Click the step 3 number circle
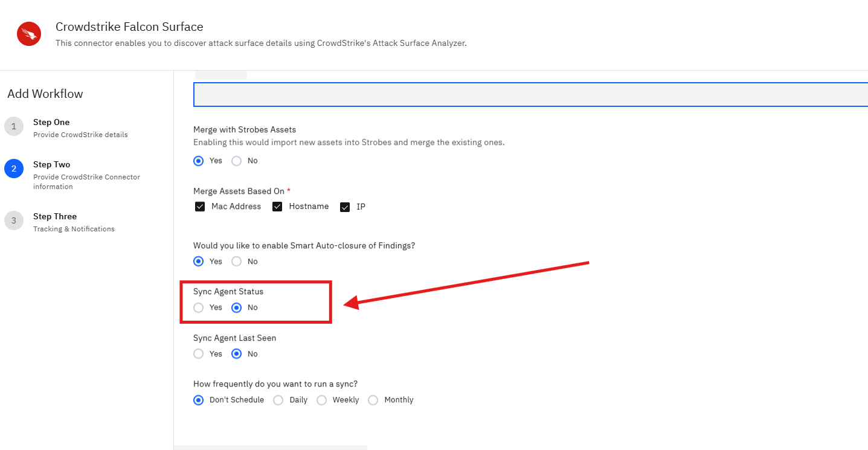Screen dimensions: 868x450 click(x=14, y=220)
